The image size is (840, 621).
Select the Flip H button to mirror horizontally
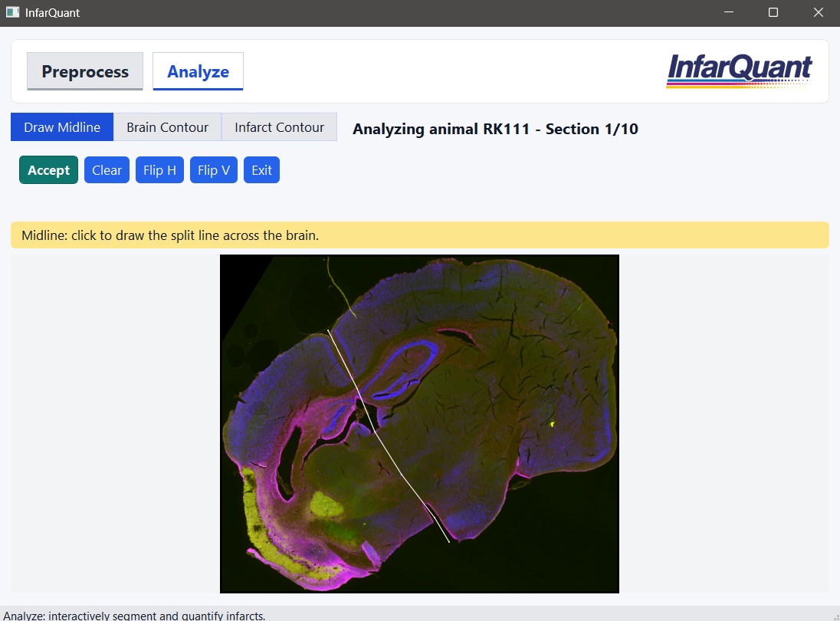coord(159,169)
